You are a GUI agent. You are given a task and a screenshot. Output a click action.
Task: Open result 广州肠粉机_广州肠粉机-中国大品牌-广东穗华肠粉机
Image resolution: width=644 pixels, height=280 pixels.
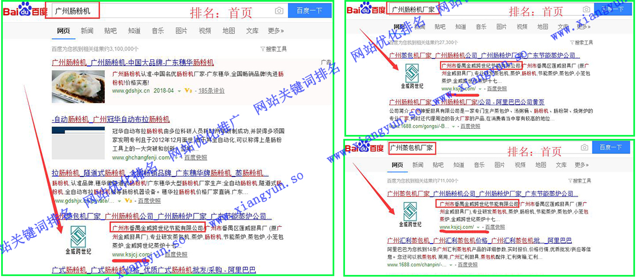[133, 63]
